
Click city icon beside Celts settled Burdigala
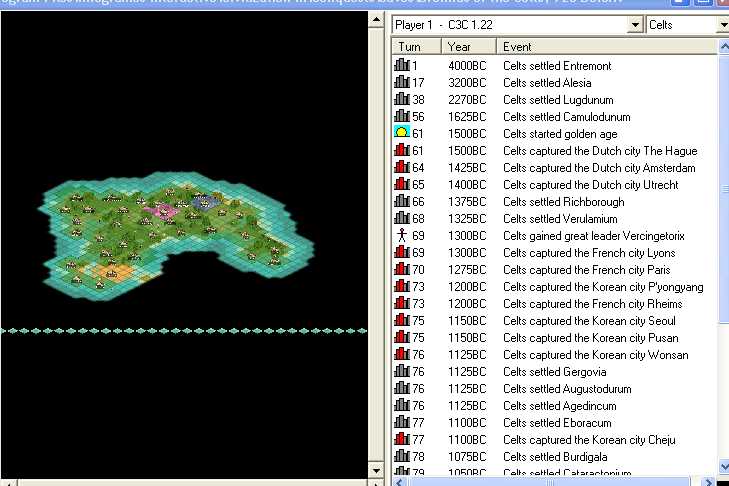tap(402, 456)
